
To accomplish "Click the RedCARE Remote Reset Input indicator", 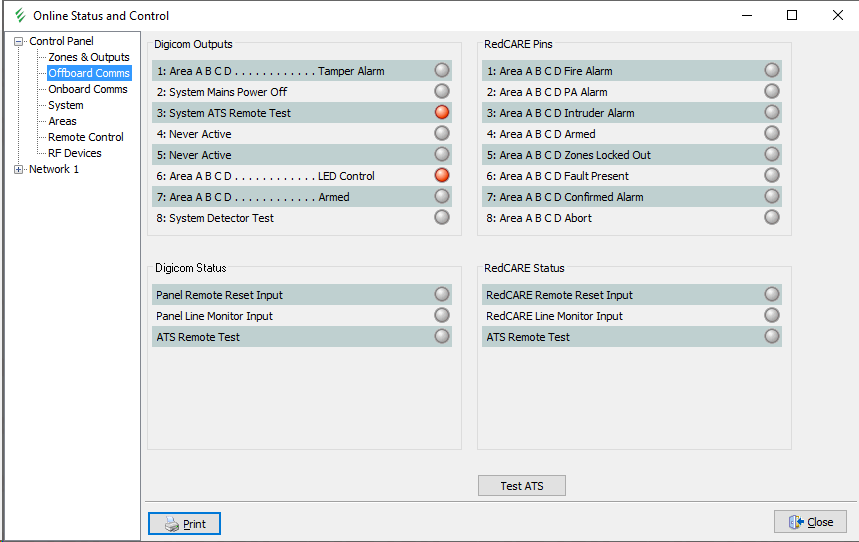I will tap(771, 294).
